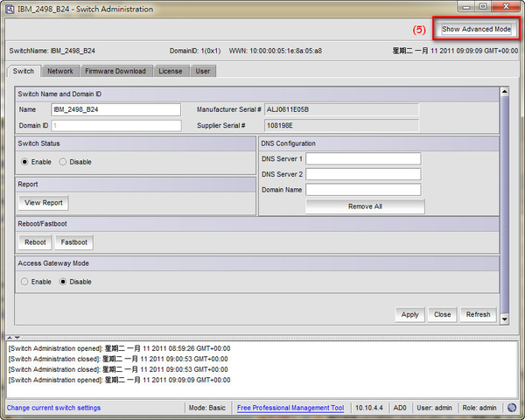Image resolution: width=525 pixels, height=420 pixels.
Task: Click the vertical scrollbar thumb
Action: tap(505, 205)
